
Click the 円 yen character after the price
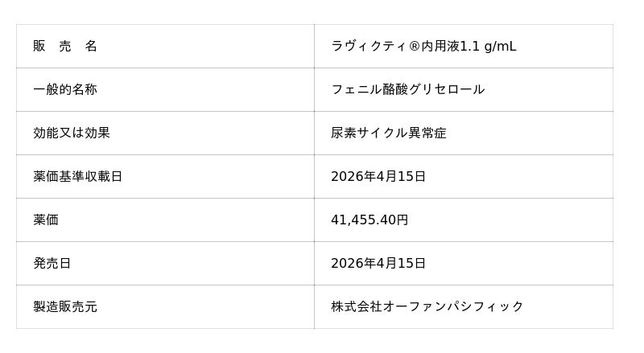point(402,220)
